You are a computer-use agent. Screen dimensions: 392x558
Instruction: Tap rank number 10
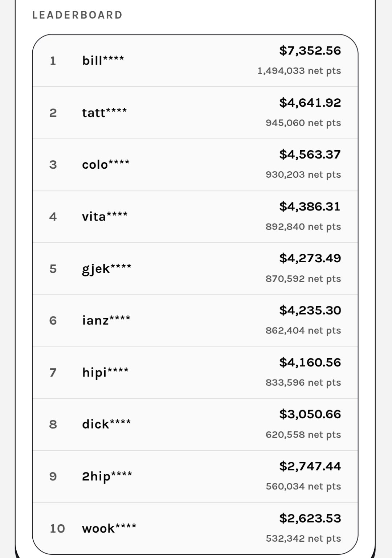pyautogui.click(x=57, y=528)
